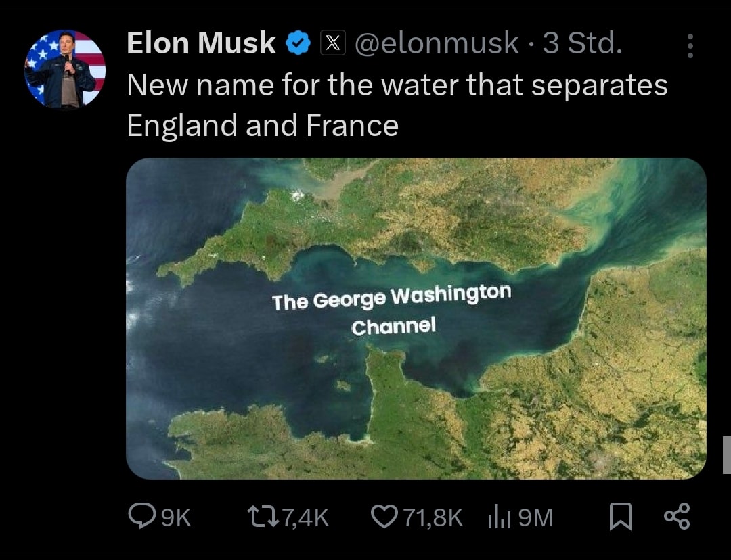The image size is (731, 560).
Task: Click the 9K replies count
Action: pyautogui.click(x=177, y=518)
